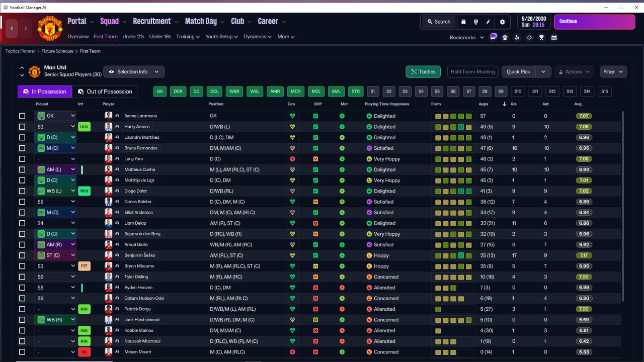
Task: Open the messages icon with 9+ badge
Action: tap(493, 37)
